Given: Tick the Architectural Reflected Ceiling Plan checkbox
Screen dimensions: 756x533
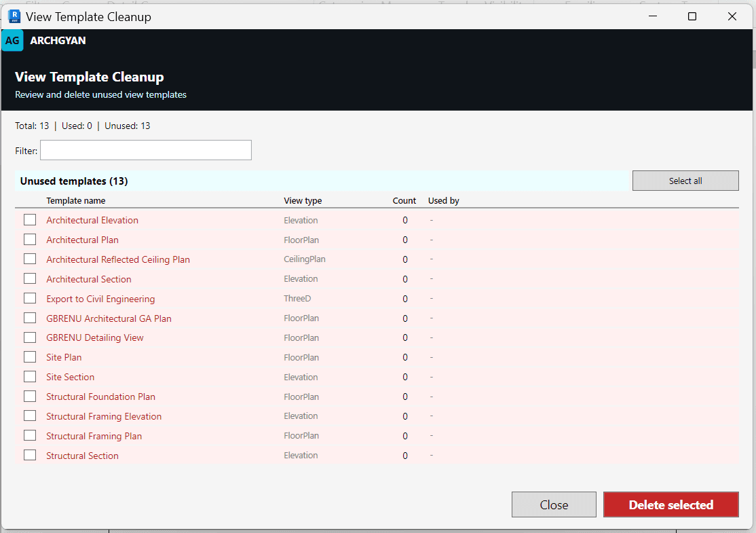Looking at the screenshot, I should pyautogui.click(x=30, y=259).
